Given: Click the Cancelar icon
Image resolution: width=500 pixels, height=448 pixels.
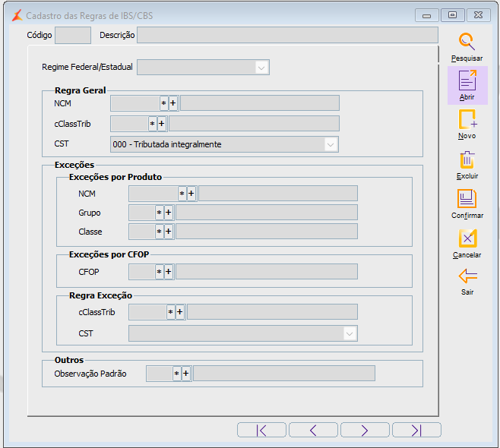Looking at the screenshot, I should tap(467, 239).
